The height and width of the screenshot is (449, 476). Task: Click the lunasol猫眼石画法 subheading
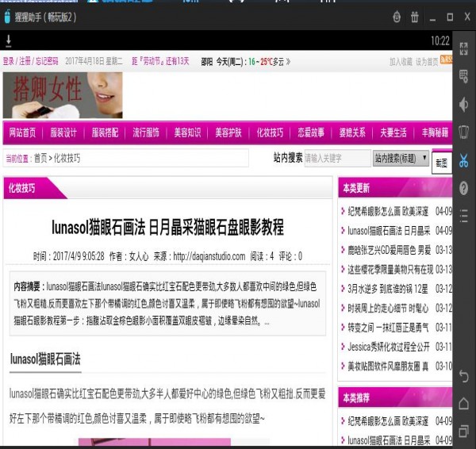point(45,359)
